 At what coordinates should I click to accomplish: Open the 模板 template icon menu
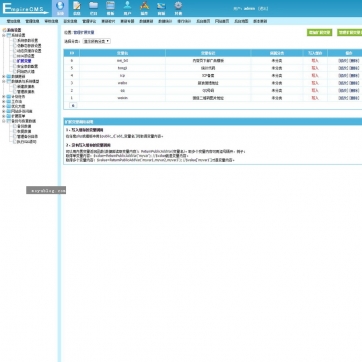coord(110,8)
